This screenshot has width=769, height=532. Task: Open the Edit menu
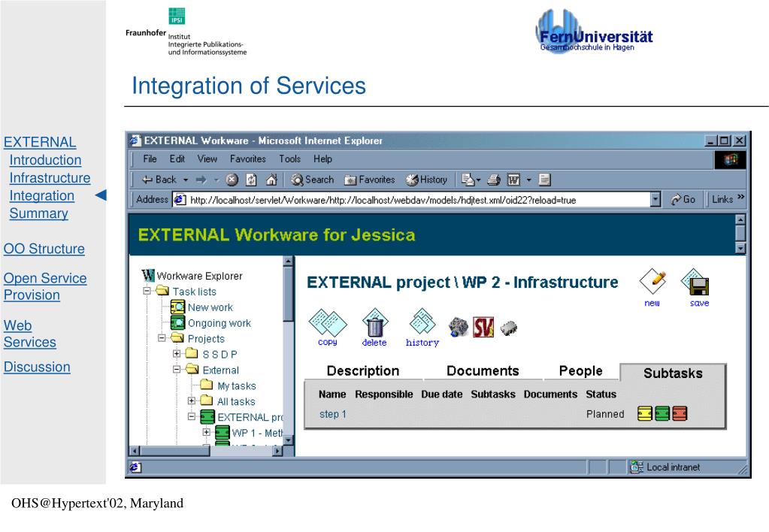[177, 159]
